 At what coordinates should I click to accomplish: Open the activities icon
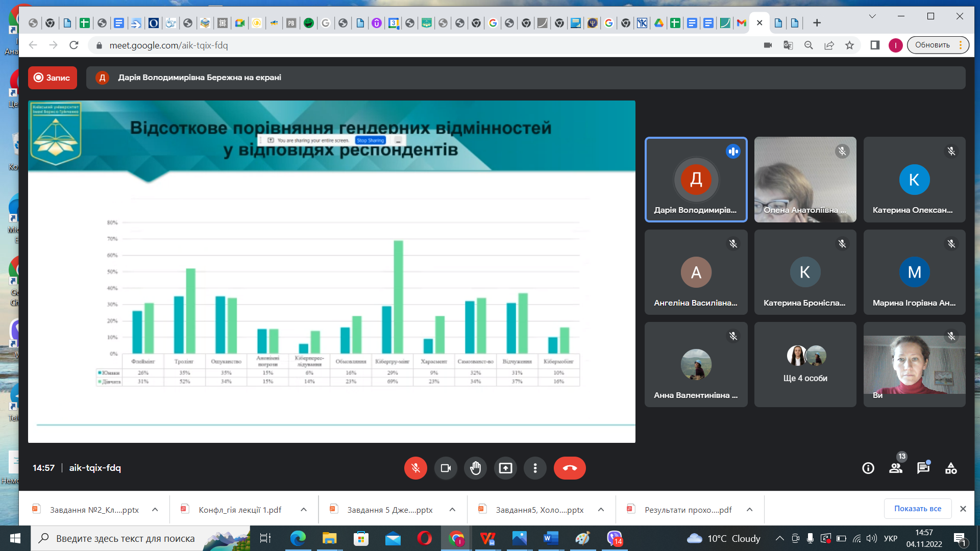tap(950, 468)
